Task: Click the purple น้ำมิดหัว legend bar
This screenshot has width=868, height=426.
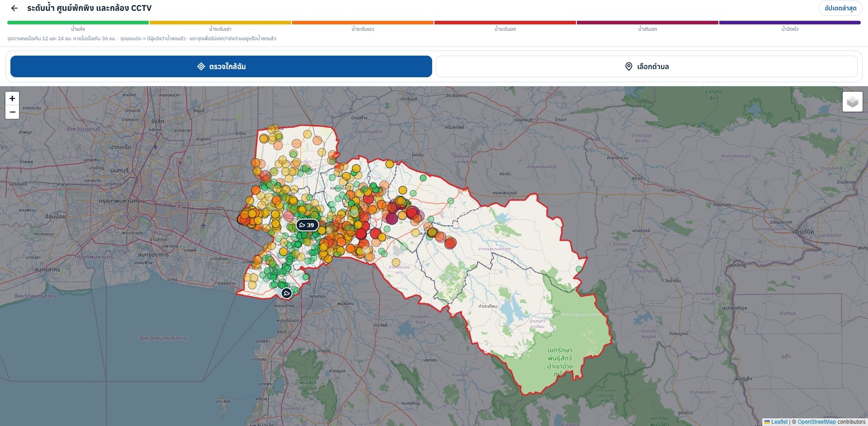Action: tap(790, 22)
